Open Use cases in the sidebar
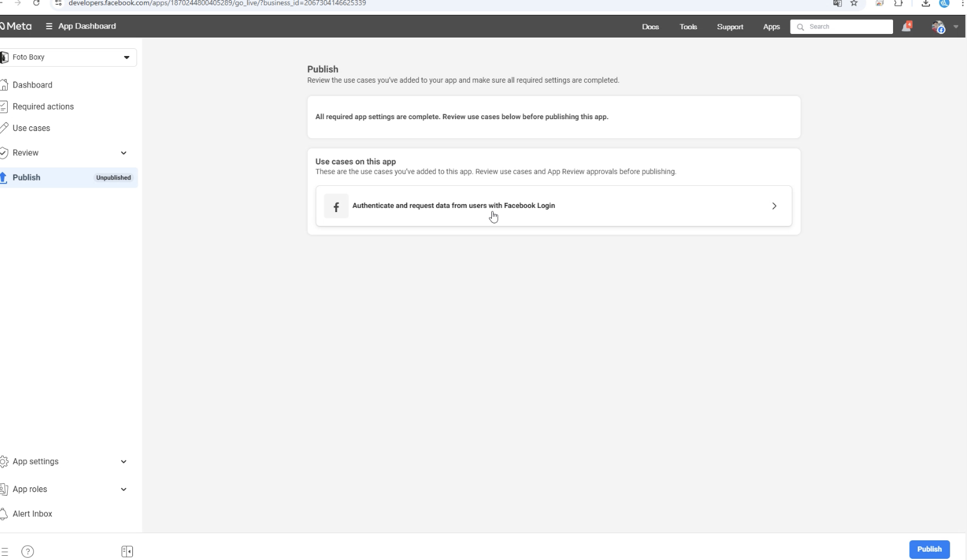This screenshot has height=560, width=967. [x=31, y=128]
